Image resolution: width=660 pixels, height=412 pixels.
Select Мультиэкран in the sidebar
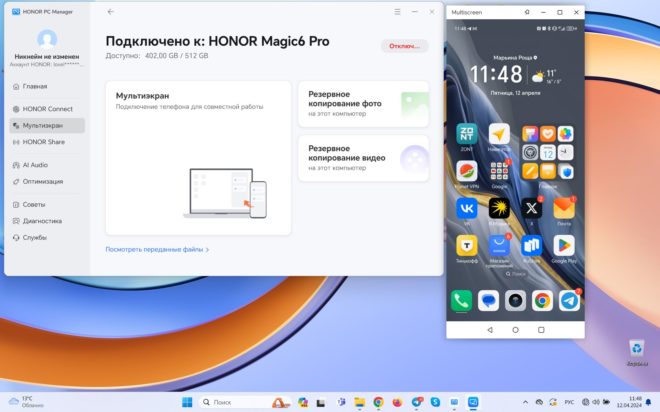coord(47,125)
